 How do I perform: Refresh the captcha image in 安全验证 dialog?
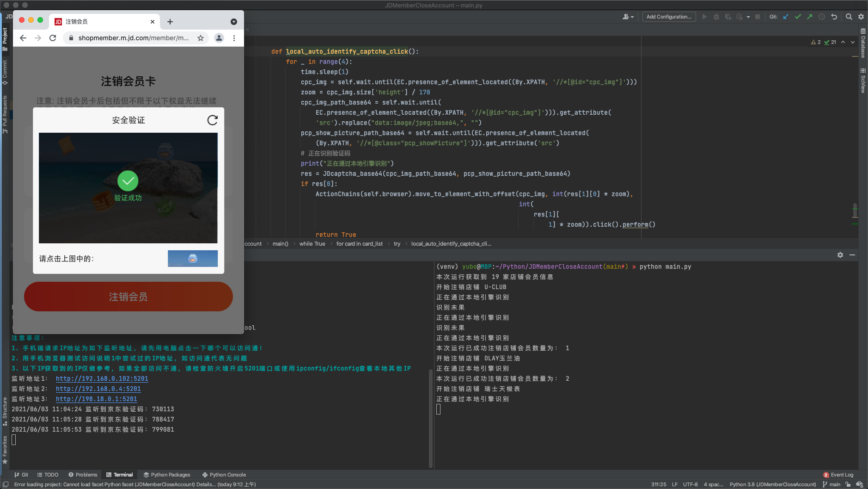click(212, 120)
